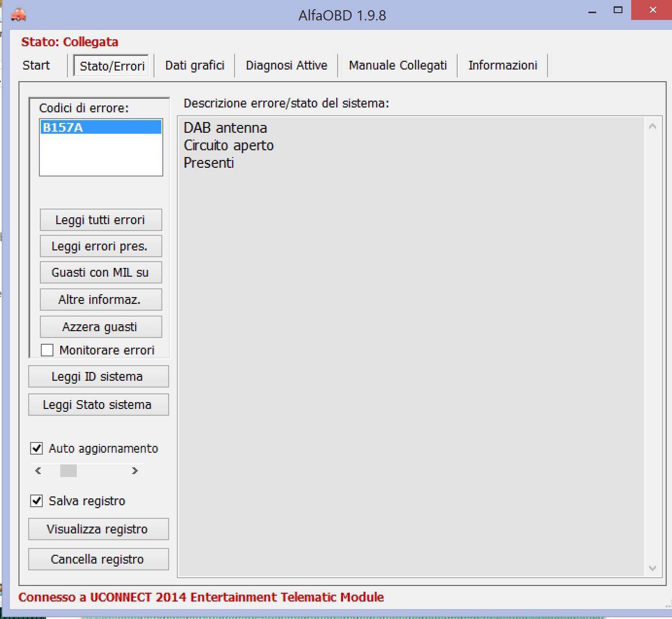Screen dimensions: 672x619
Task: Click scroll-up arrow in description panel
Action: pyautogui.click(x=653, y=126)
